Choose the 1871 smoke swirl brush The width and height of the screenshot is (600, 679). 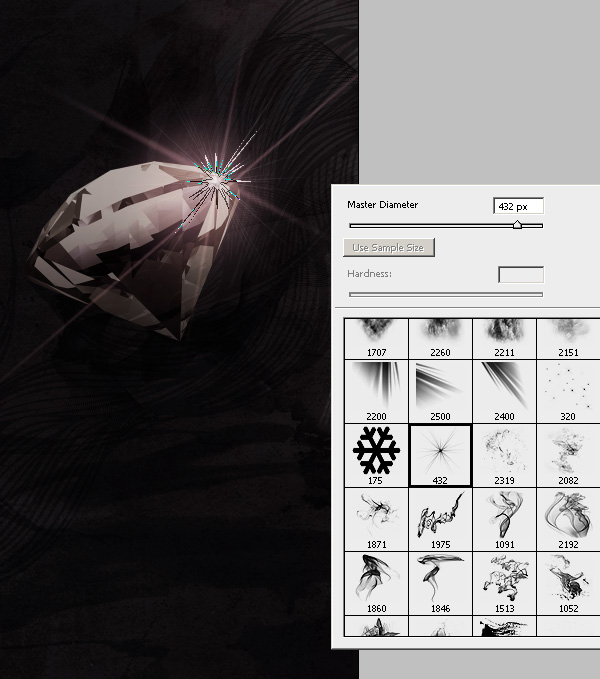(376, 520)
